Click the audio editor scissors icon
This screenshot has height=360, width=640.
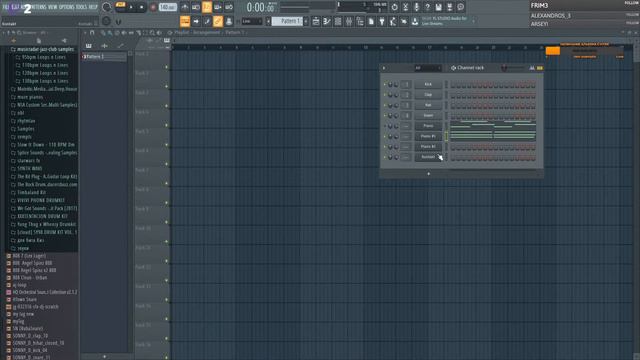(x=405, y=7)
